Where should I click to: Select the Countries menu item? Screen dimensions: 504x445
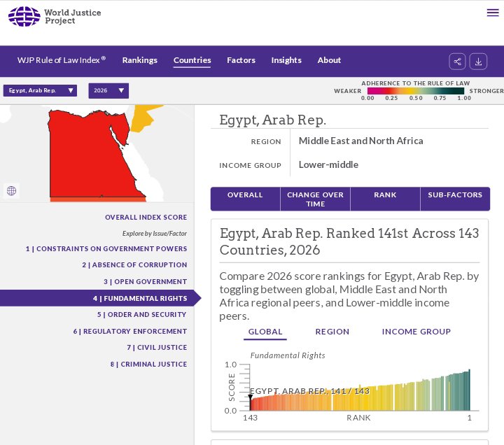coord(192,60)
